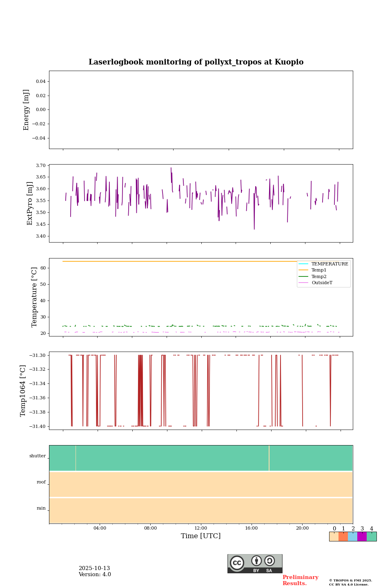The width and height of the screenshot is (392, 588).
Task: Click the 2025-10-13 date text
Action: coord(94,568)
